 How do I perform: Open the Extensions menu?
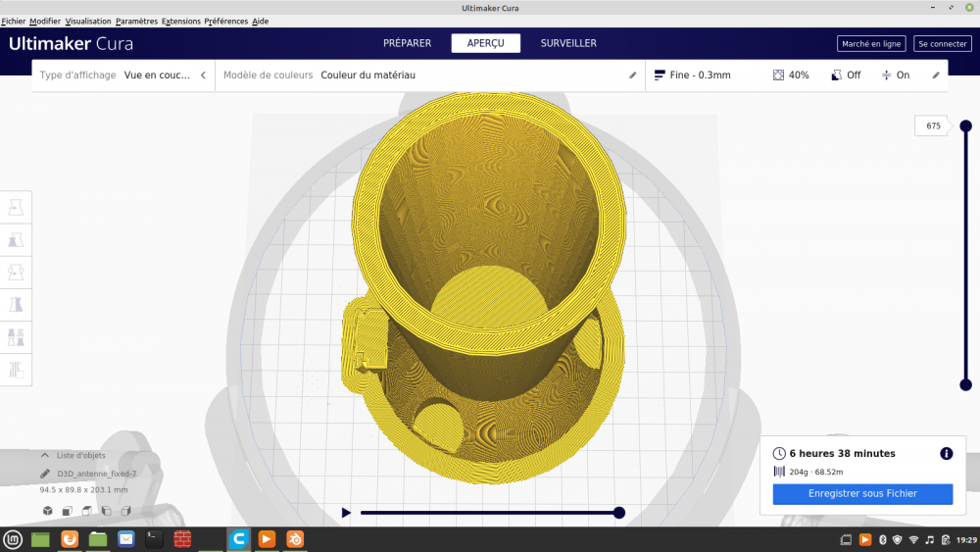[x=180, y=22]
